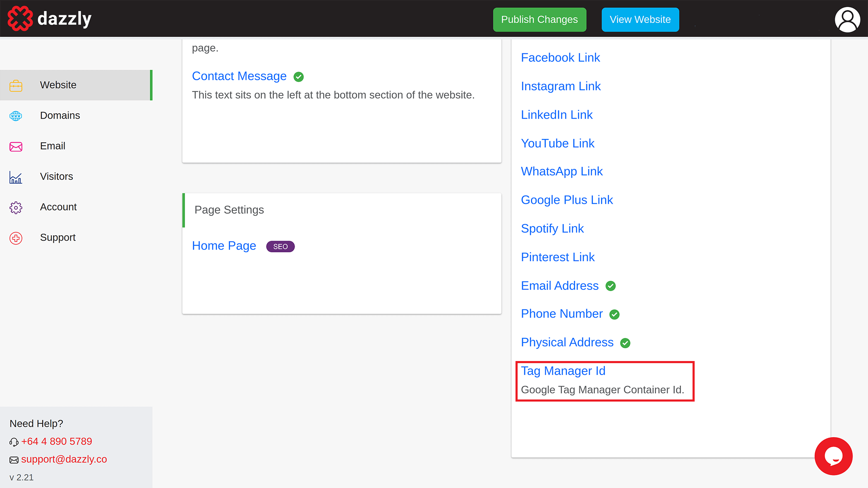Click the Contact Message description text
The width and height of the screenshot is (868, 488).
[333, 95]
